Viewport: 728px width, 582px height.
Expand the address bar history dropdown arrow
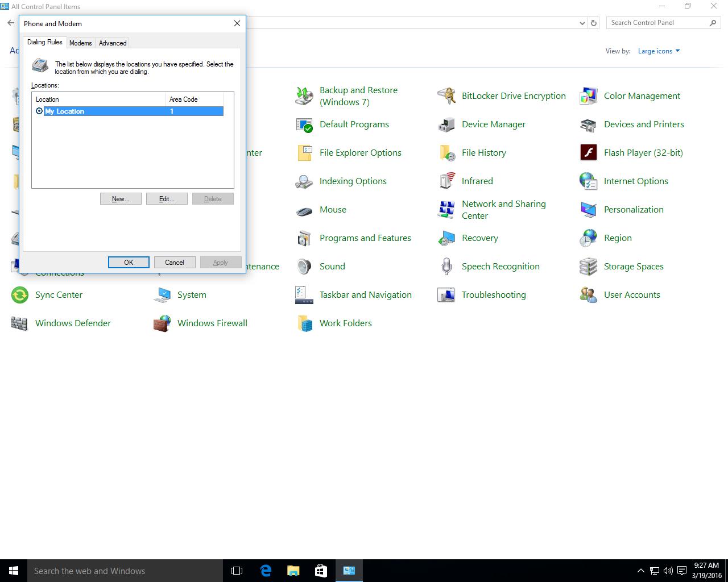(582, 23)
